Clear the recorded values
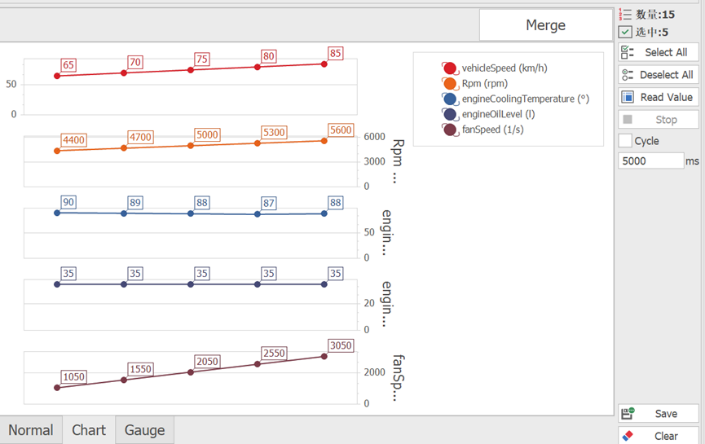 tap(658, 436)
